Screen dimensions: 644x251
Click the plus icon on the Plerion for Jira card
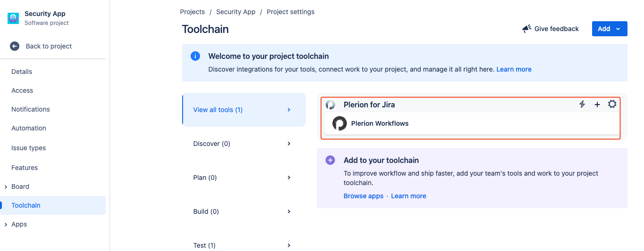pos(597,105)
